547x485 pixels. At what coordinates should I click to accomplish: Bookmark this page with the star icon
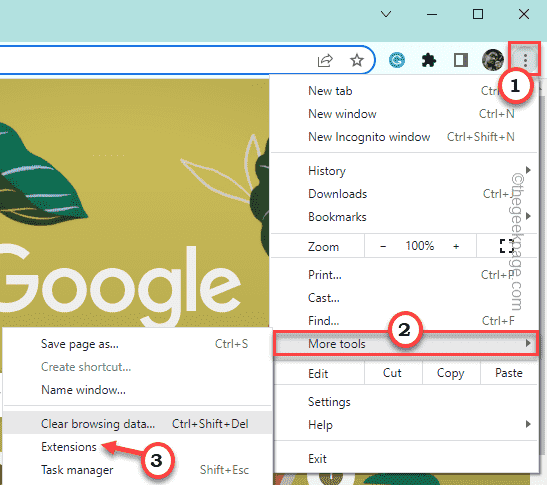pos(357,60)
